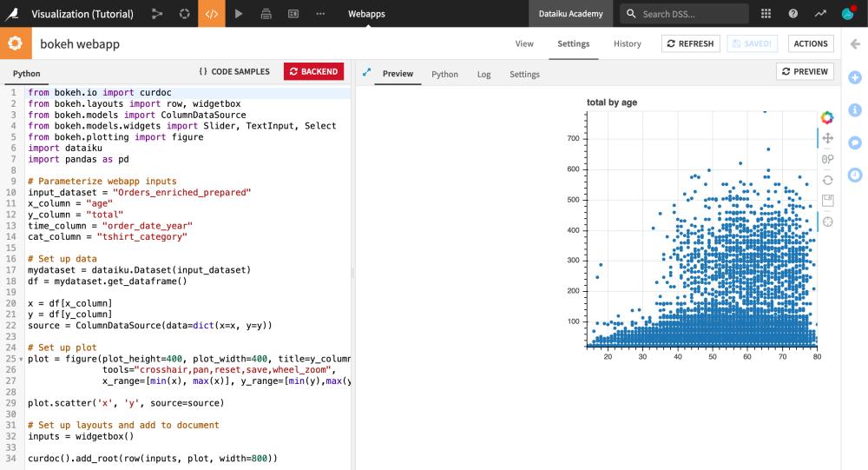The height and width of the screenshot is (470, 868).
Task: Click the red BACKEND button
Action: click(314, 71)
